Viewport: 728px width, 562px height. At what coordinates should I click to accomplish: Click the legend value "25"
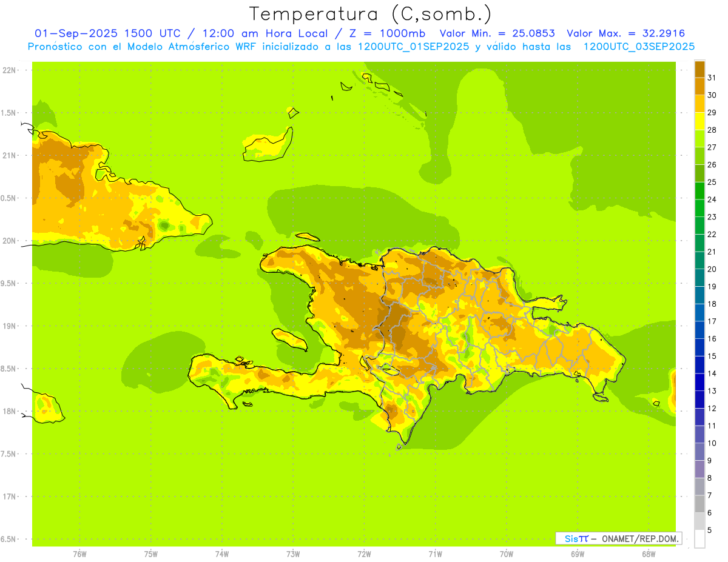point(712,182)
